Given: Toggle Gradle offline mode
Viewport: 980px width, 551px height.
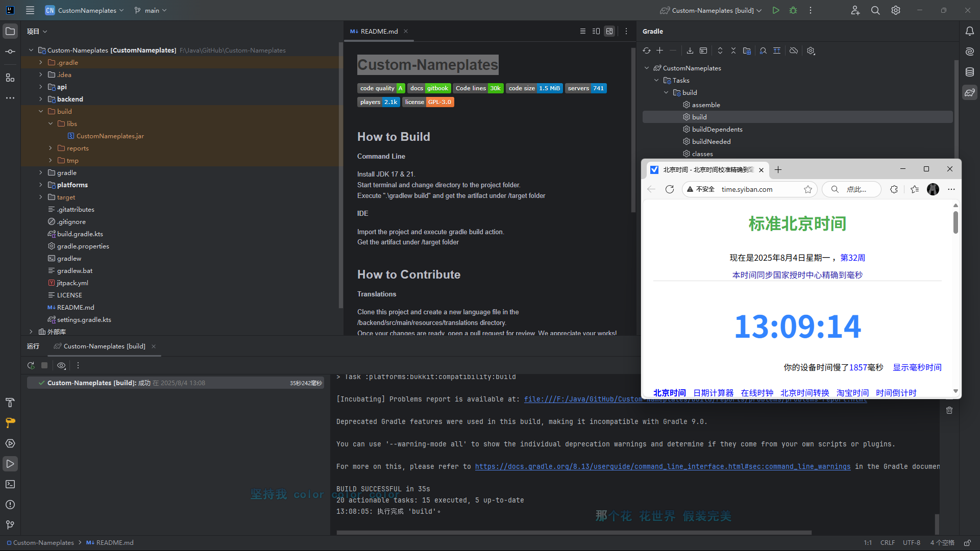Looking at the screenshot, I should pyautogui.click(x=793, y=51).
